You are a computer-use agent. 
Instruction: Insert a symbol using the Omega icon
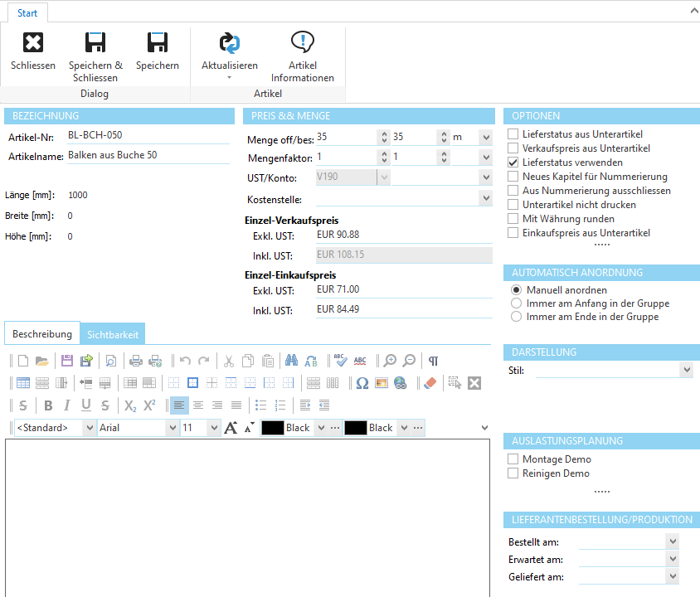click(362, 383)
